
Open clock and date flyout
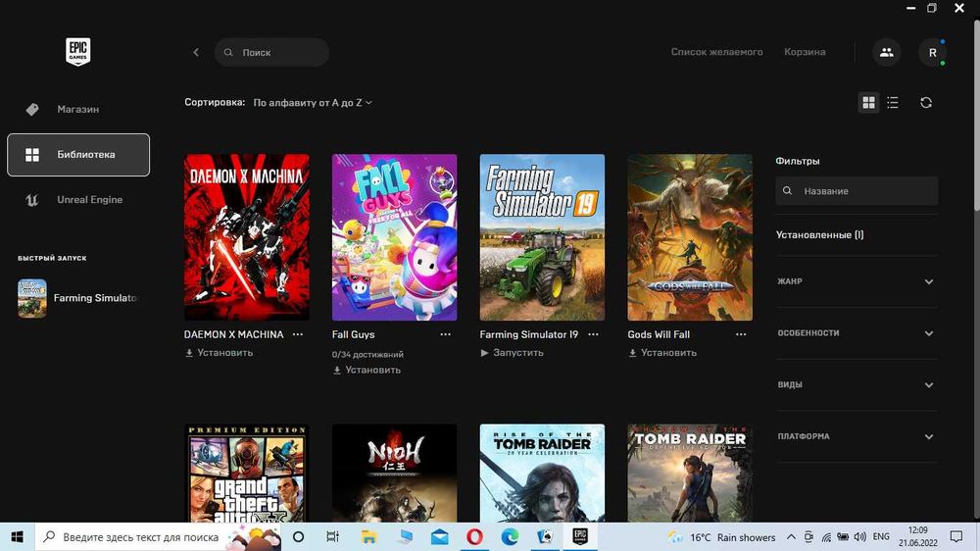(919, 536)
